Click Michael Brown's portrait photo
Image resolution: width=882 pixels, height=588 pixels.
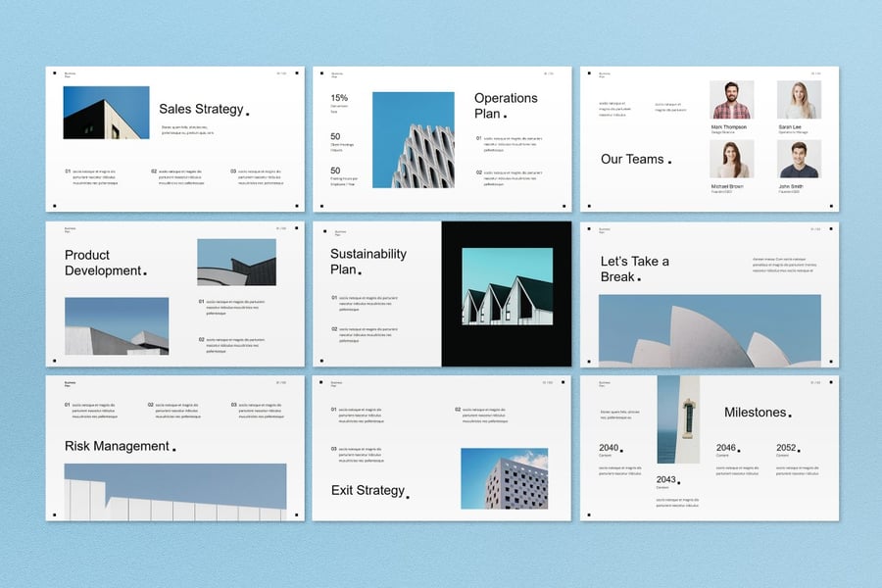[x=731, y=159]
